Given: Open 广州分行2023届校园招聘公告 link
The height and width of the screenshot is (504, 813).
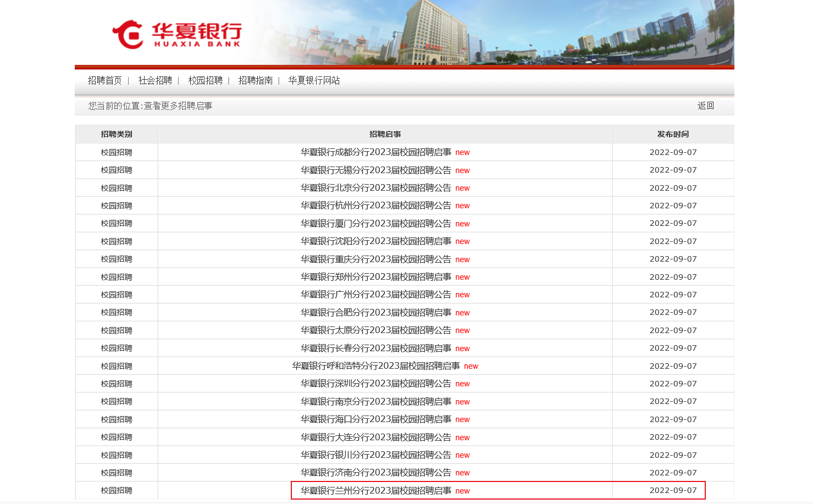Looking at the screenshot, I should coord(375,295).
